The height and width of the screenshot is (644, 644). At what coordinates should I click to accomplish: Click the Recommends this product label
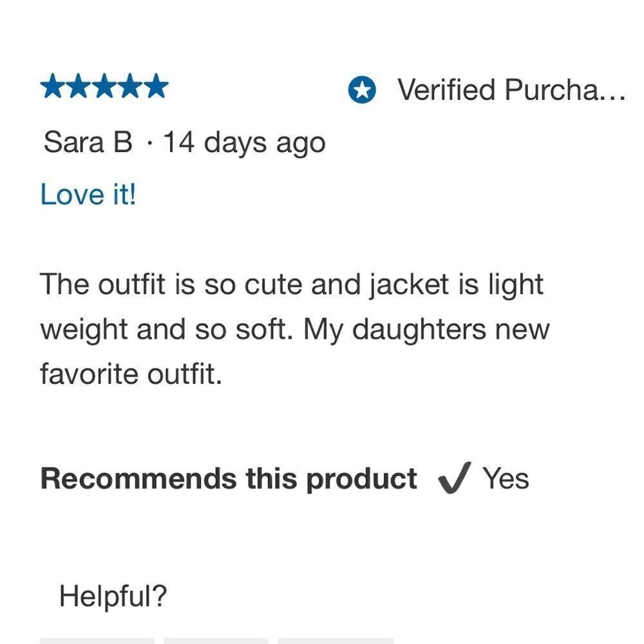(229, 479)
